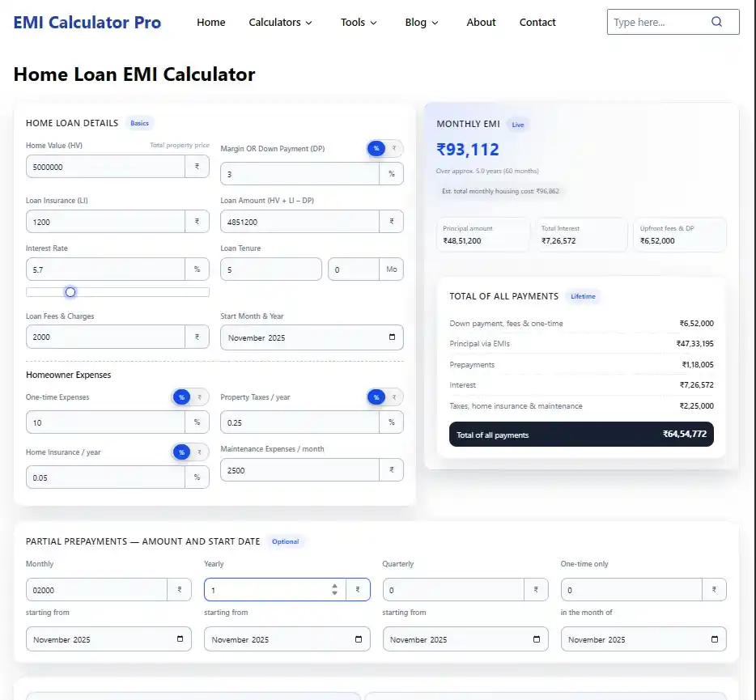Click the calendar icon under One-time only prepayment
This screenshot has height=700, width=756.
pos(716,638)
